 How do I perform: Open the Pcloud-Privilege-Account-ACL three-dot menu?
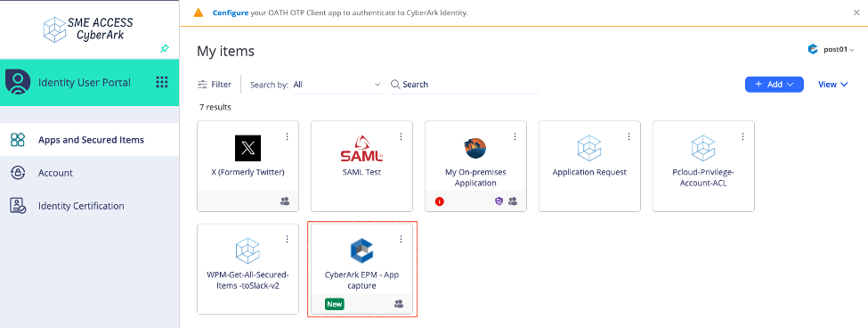(x=742, y=136)
